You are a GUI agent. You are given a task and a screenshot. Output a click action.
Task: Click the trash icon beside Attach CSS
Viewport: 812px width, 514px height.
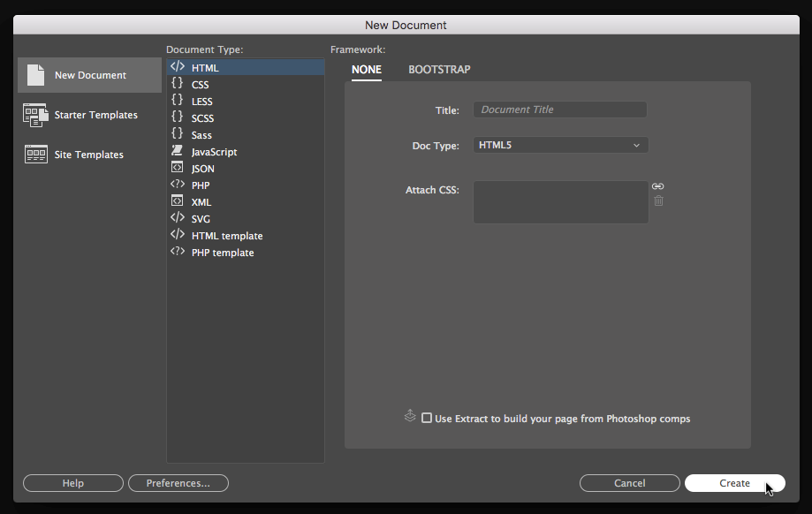(x=658, y=201)
